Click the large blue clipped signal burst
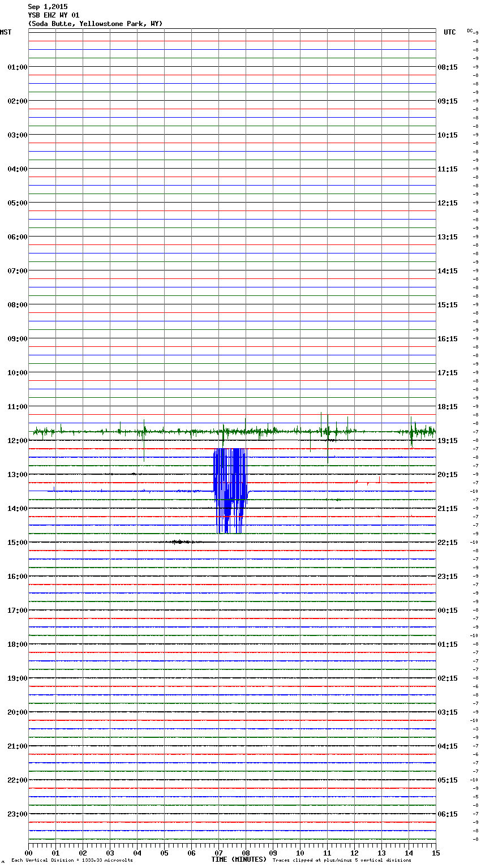Screen dimensions: 481x868 tap(230, 491)
